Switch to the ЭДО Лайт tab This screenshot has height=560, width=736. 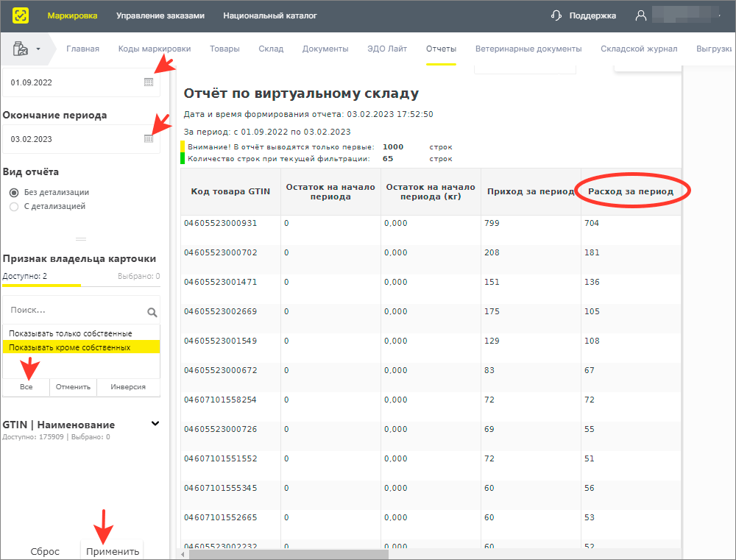click(387, 49)
